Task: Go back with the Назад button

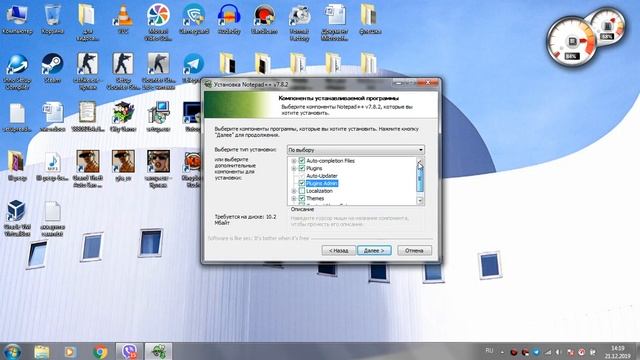Action: pos(338,250)
